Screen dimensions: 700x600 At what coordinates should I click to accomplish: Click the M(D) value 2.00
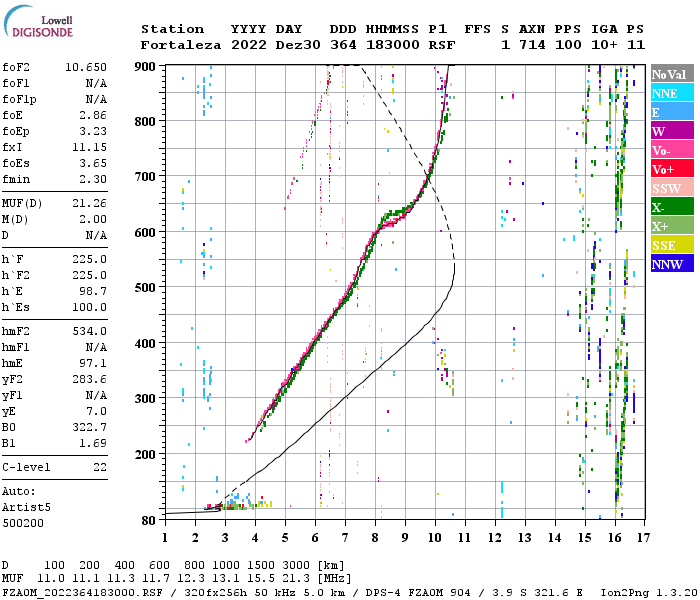[93, 219]
